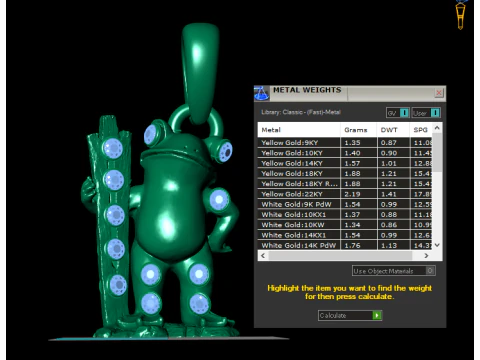Click the Calculate button
The image size is (480, 360).
pyautogui.click(x=350, y=315)
